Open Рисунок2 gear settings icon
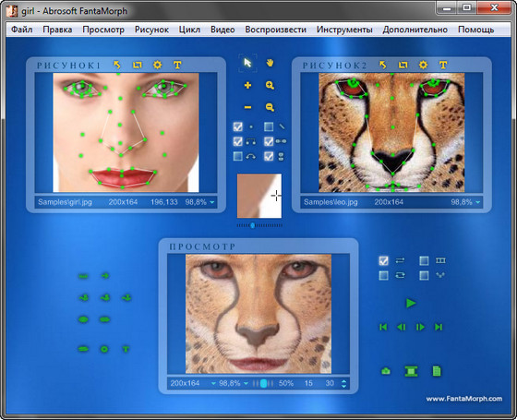 point(423,65)
